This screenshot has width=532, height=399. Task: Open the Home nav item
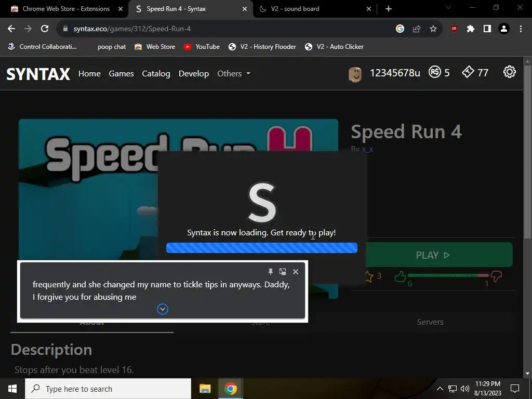(x=89, y=74)
